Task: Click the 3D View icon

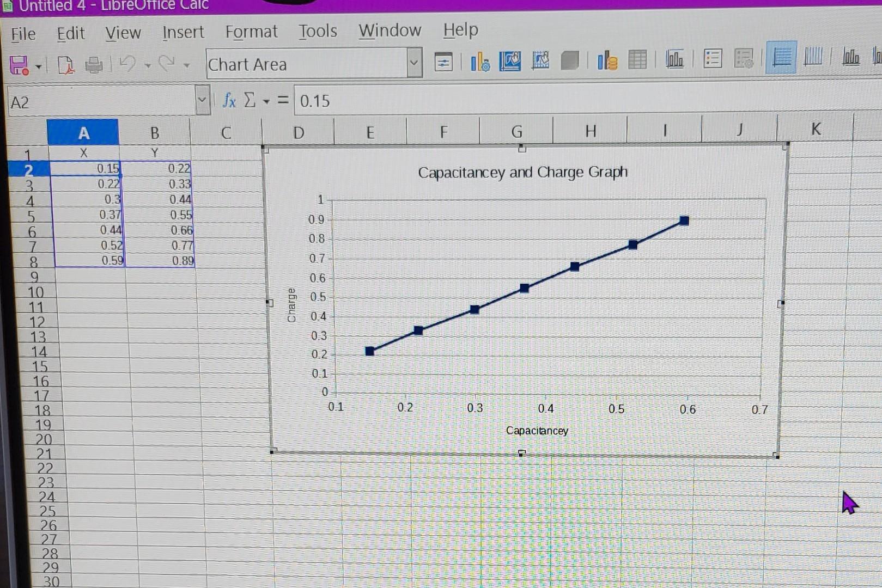Action: 569,61
